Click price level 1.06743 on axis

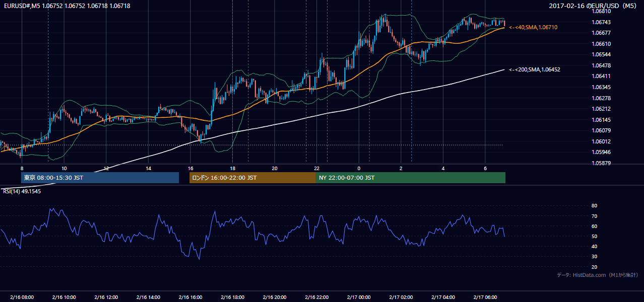tap(601, 22)
